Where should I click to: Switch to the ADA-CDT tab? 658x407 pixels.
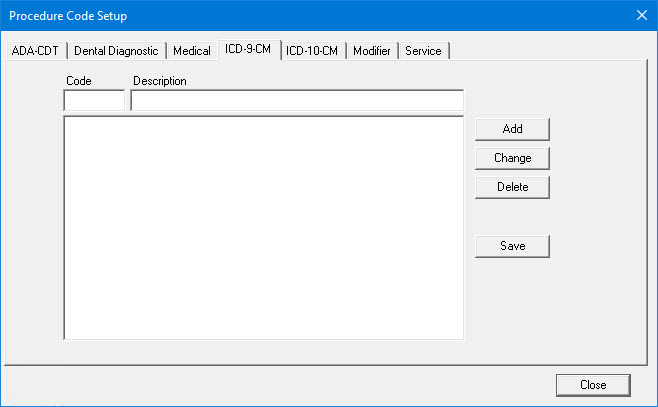[x=36, y=51]
